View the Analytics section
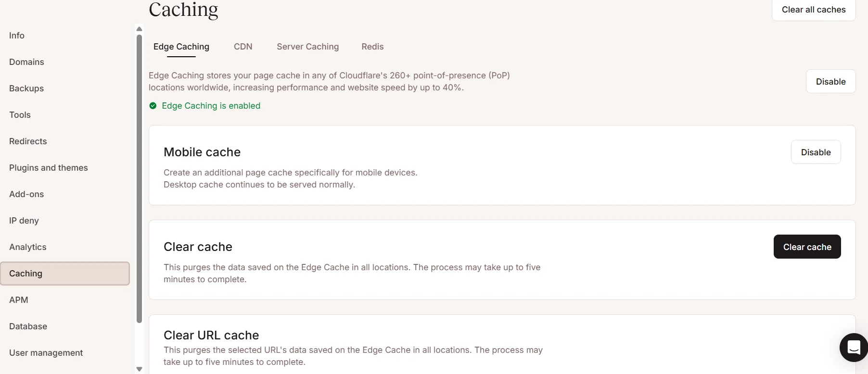This screenshot has height=374, width=868. click(x=27, y=247)
